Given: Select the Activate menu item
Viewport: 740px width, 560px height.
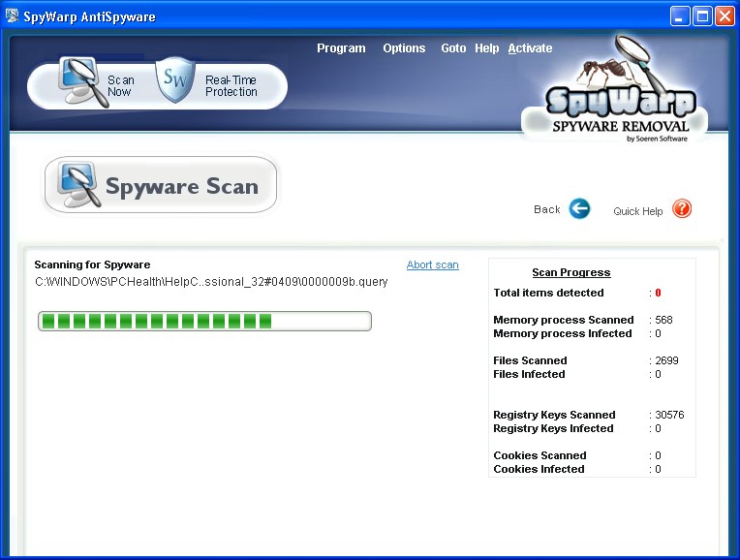Looking at the screenshot, I should coord(530,48).
